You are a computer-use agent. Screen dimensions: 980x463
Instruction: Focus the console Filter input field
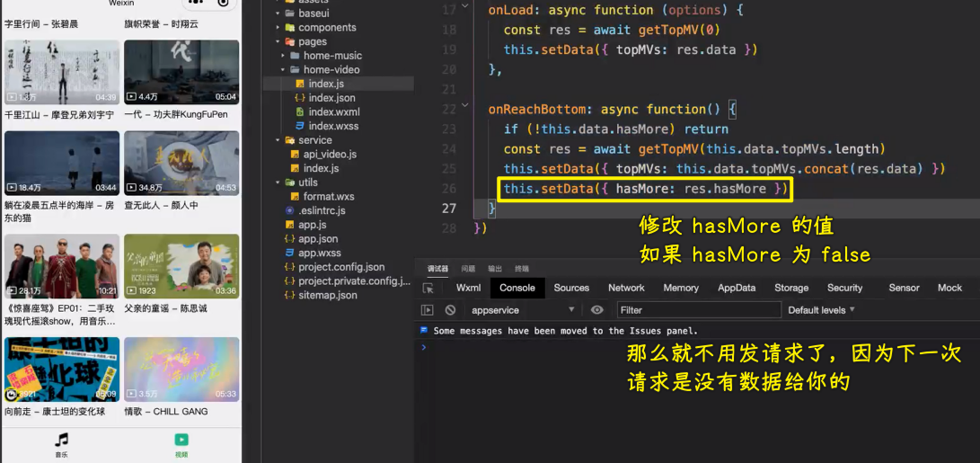(700, 309)
